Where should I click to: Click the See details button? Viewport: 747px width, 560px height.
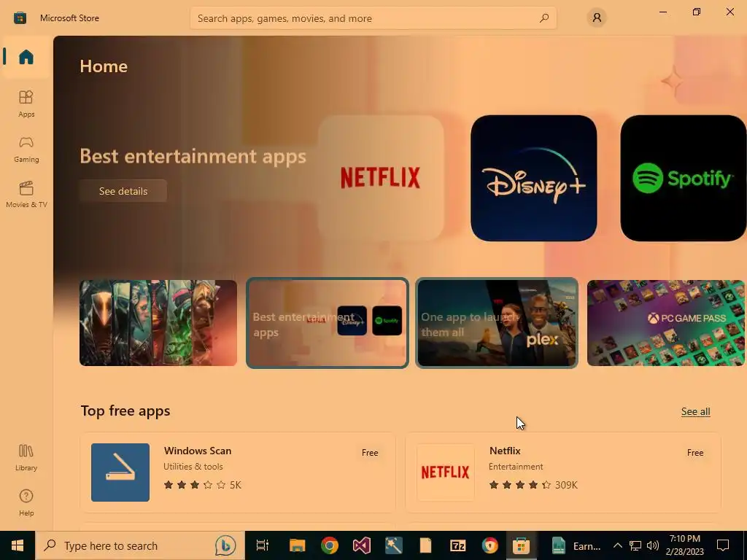(x=123, y=191)
